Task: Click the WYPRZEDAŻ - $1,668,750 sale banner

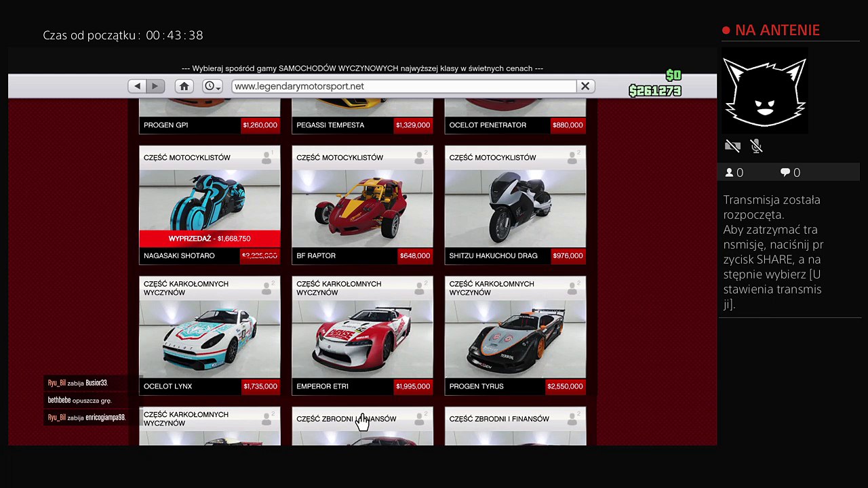Action: click(210, 239)
